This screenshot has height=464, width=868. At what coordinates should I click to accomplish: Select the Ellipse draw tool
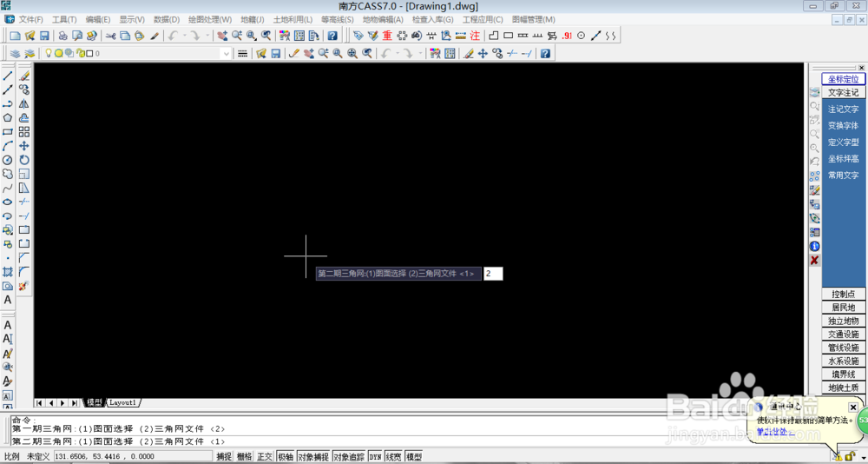point(8,202)
